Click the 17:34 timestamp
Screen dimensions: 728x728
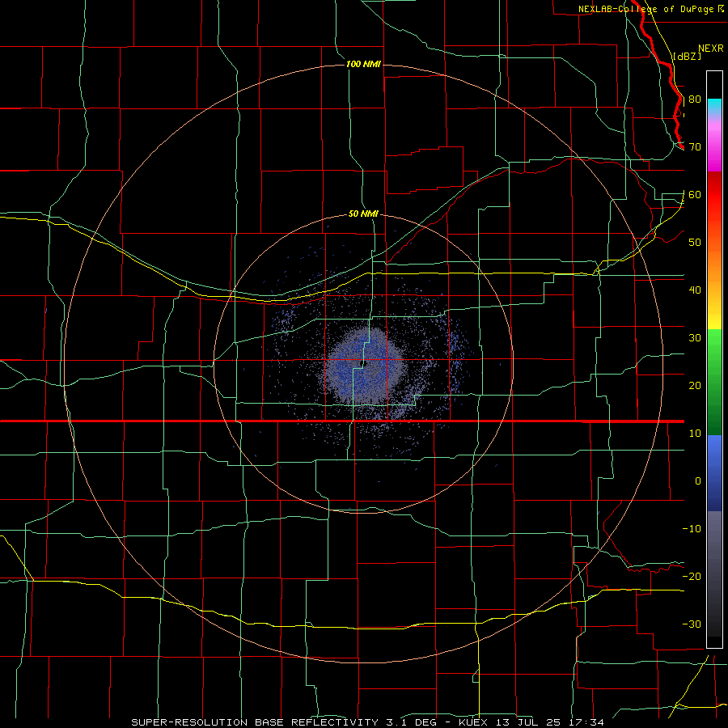[x=588, y=722]
